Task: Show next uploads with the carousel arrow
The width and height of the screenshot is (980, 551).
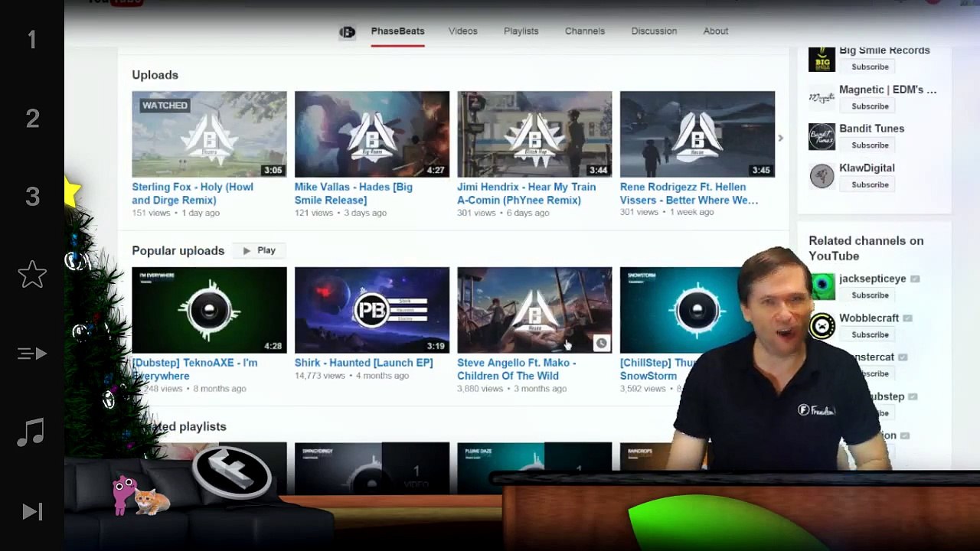Action: pyautogui.click(x=780, y=139)
